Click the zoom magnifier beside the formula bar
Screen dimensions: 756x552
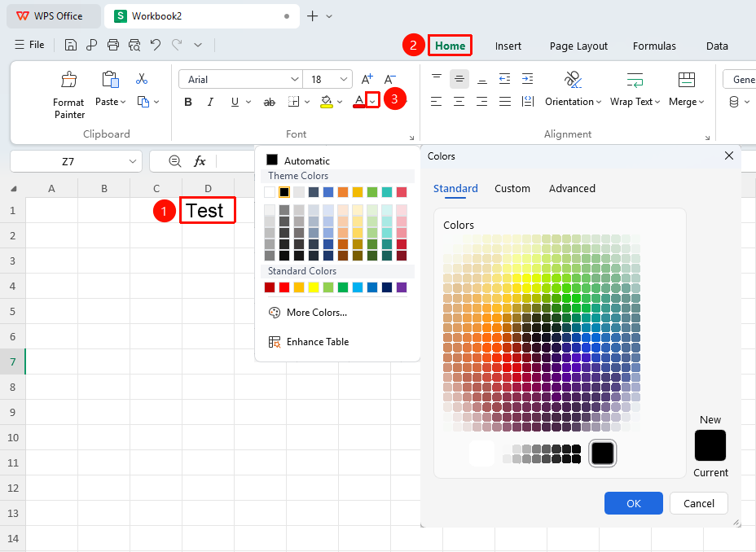pos(175,161)
